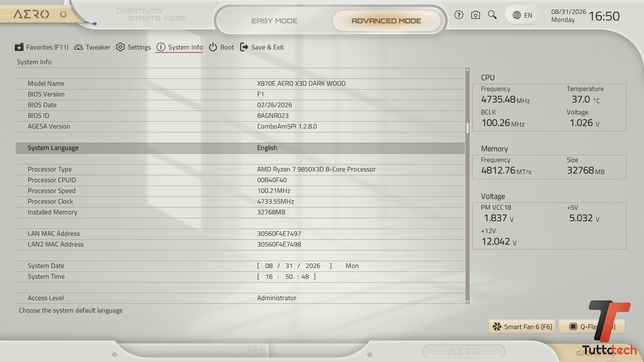Click the Settings gear icon
The image size is (644, 362).
120,47
